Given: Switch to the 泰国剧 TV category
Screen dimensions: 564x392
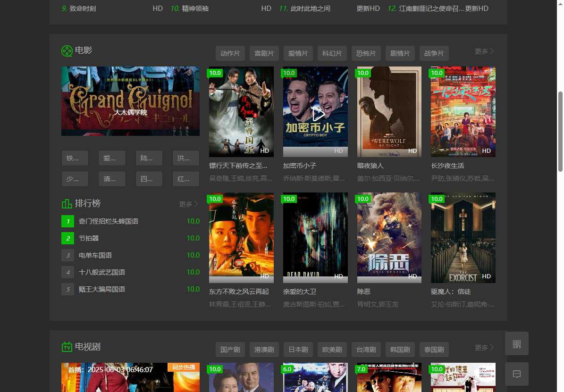Looking at the screenshot, I should (434, 350).
